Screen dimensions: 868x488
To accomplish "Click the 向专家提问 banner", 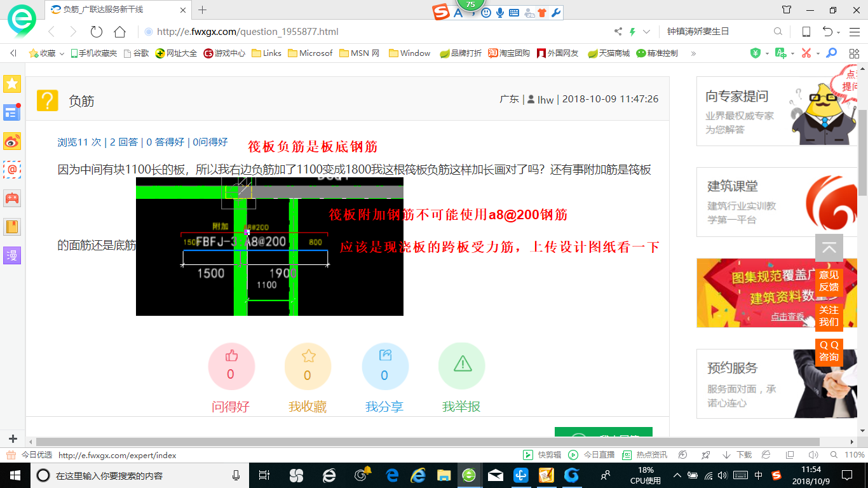I will [776, 111].
